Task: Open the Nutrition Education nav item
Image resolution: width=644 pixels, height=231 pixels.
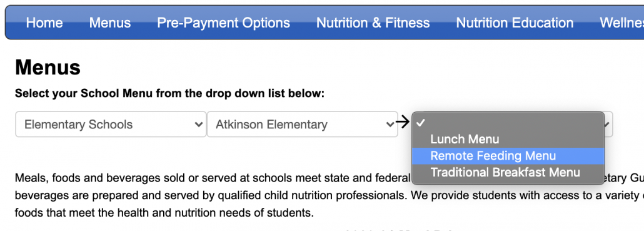Action: (x=515, y=23)
